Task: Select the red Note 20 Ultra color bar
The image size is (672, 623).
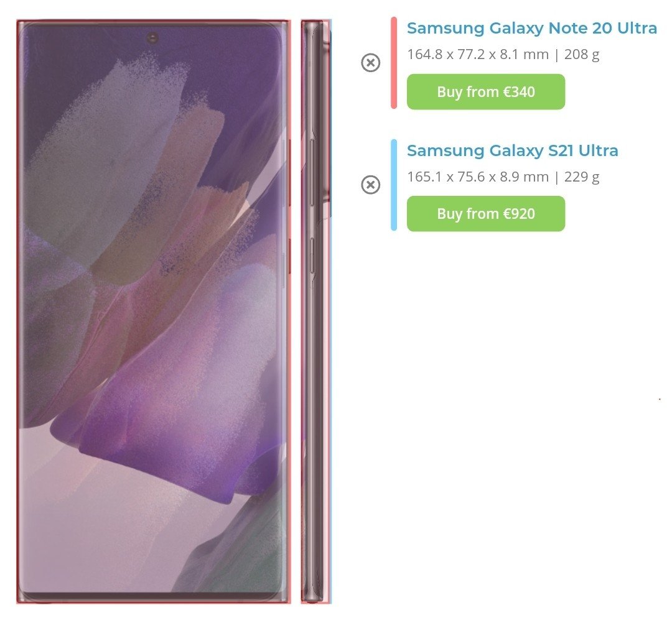Action: [393, 63]
